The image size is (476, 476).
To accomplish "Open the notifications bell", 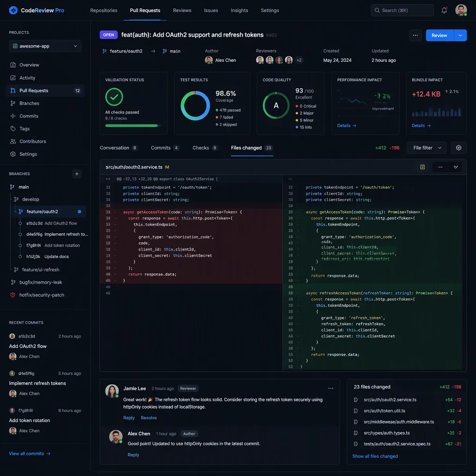I will pos(444,10).
